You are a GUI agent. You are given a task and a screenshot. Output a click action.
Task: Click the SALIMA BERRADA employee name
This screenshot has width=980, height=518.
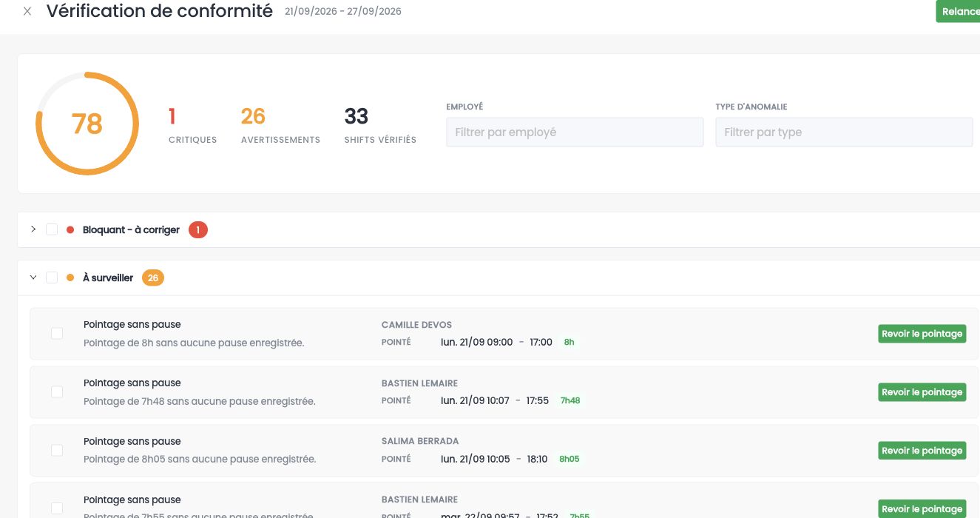coord(420,442)
